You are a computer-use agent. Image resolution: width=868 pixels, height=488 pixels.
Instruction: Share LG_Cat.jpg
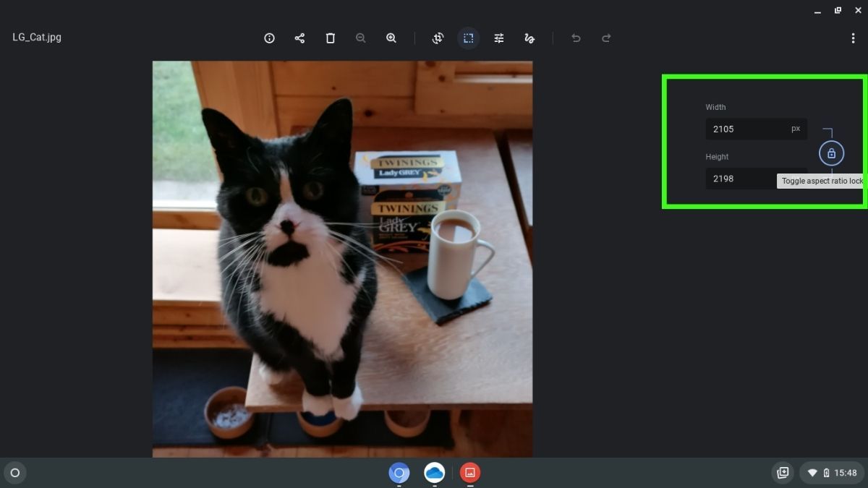[299, 38]
